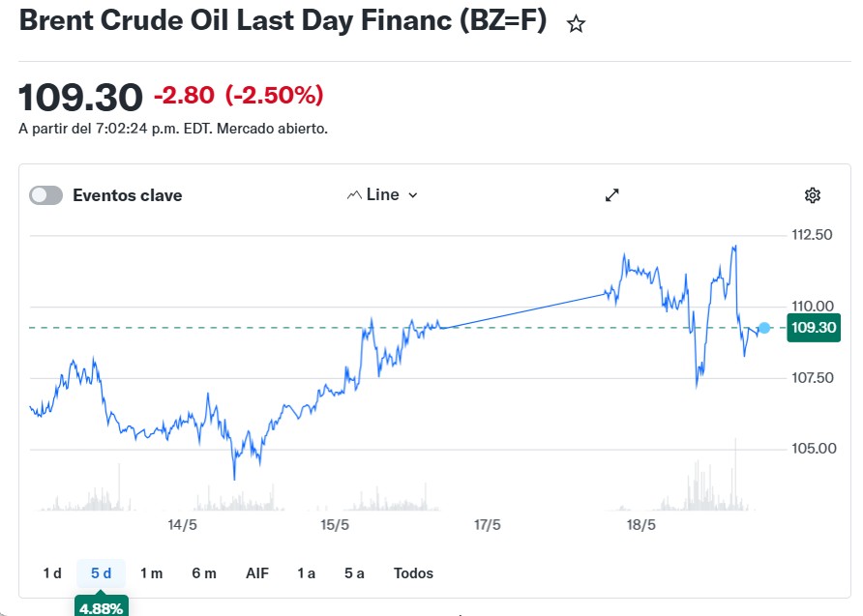Click the 18/5 date marker on axis
The image size is (863, 616).
(641, 525)
